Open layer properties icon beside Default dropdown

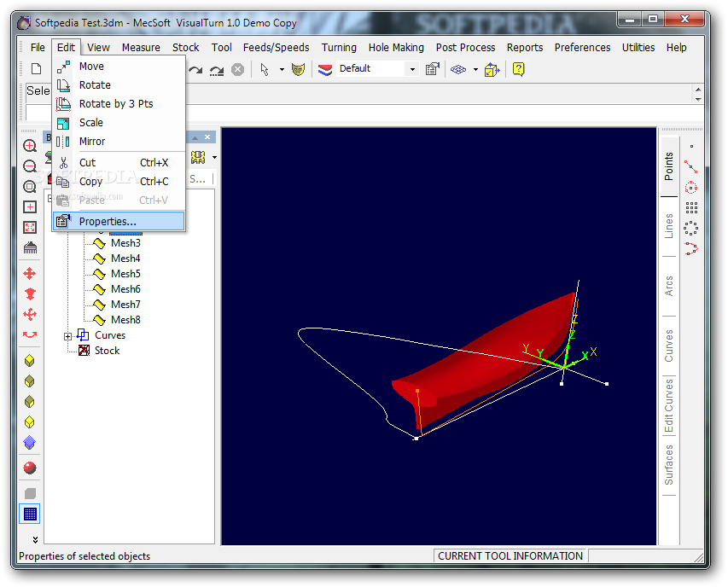click(x=432, y=70)
